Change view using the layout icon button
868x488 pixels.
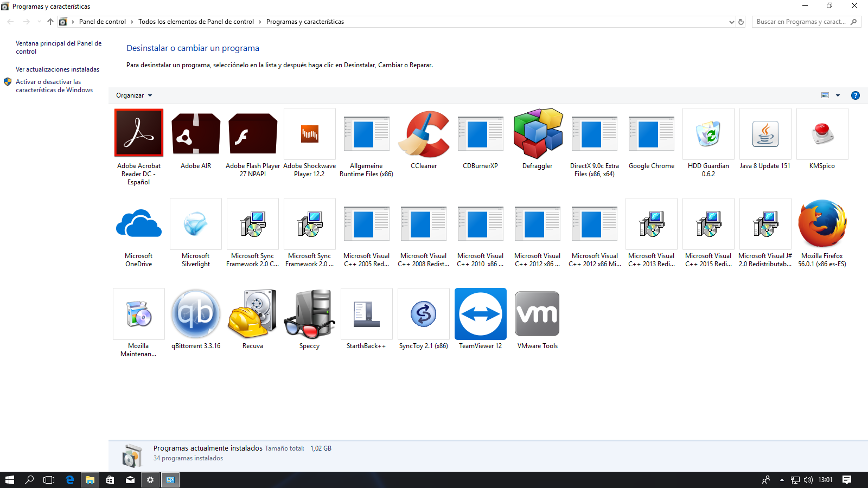[825, 95]
